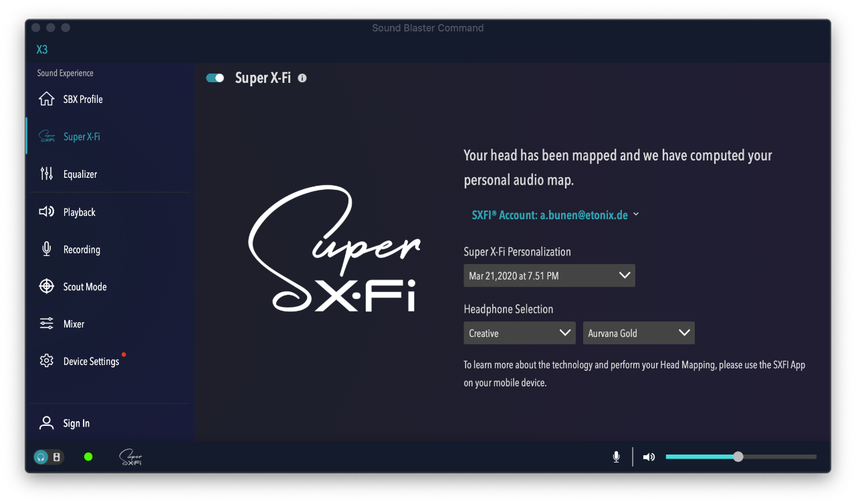Select the Equalizer sliders icon

(46, 174)
